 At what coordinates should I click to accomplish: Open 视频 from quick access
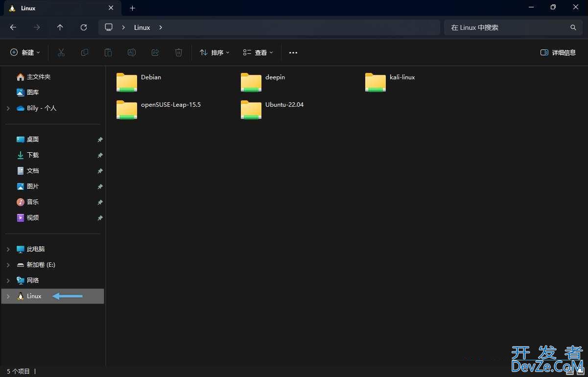(x=27, y=218)
